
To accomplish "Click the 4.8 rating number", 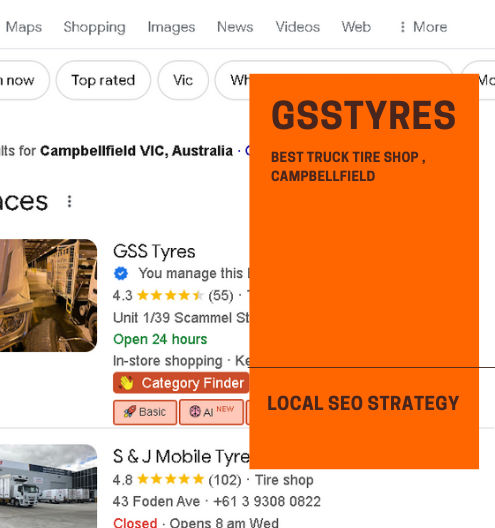I will click(123, 480).
